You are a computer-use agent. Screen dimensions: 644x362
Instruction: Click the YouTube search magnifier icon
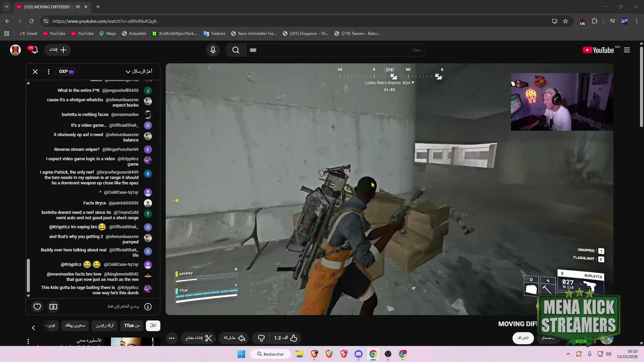[235, 50]
